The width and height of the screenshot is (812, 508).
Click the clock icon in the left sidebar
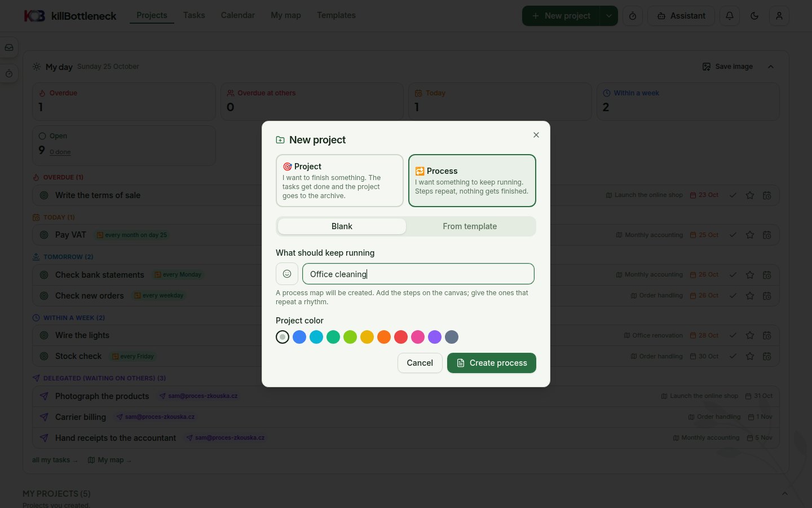[x=9, y=74]
